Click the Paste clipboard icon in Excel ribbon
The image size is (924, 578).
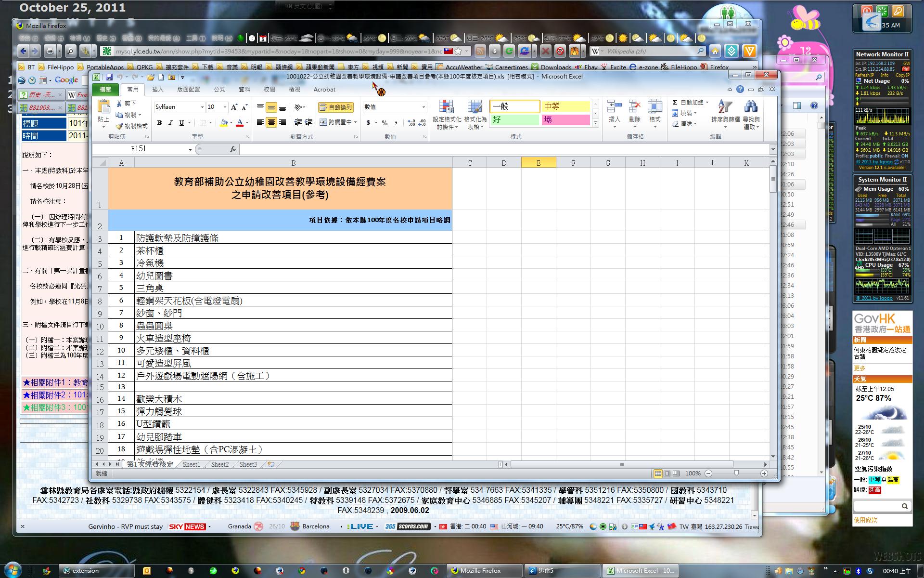[103, 107]
